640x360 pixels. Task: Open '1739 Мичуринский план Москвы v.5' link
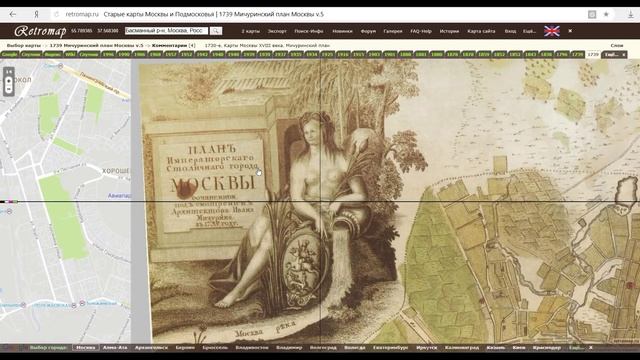tap(96, 46)
